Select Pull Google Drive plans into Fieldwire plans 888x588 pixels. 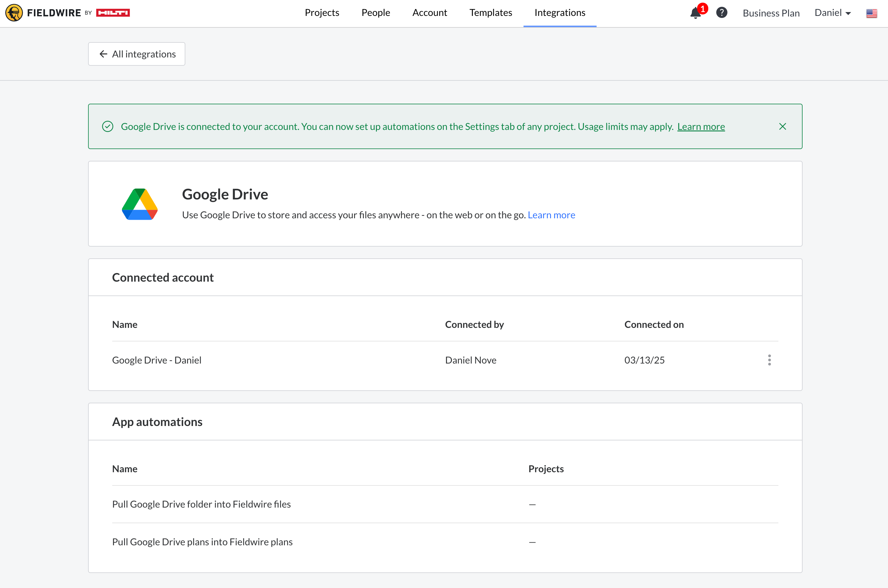202,542
